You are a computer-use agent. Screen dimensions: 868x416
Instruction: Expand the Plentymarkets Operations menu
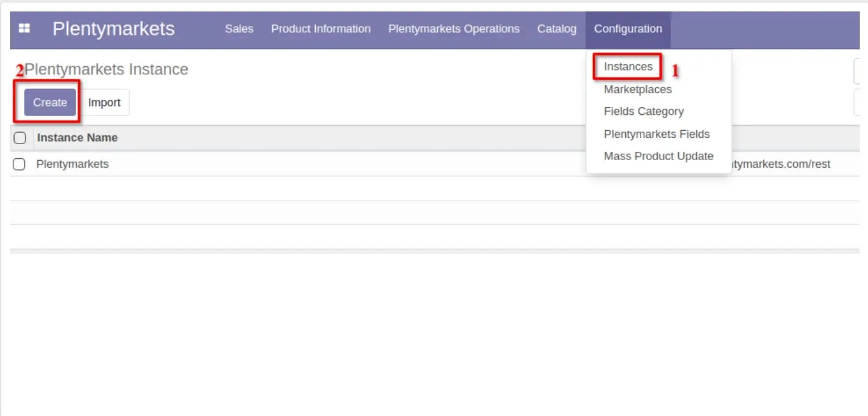454,29
